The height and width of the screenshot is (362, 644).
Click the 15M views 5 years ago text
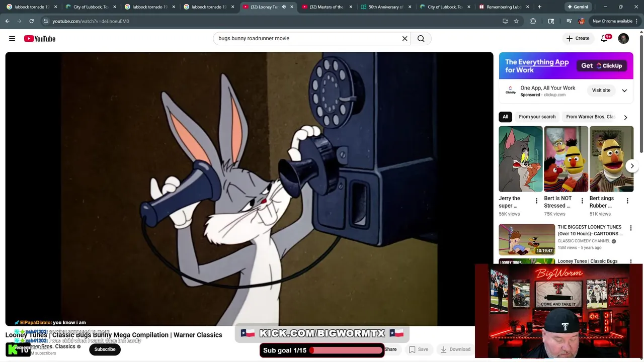coord(580,248)
